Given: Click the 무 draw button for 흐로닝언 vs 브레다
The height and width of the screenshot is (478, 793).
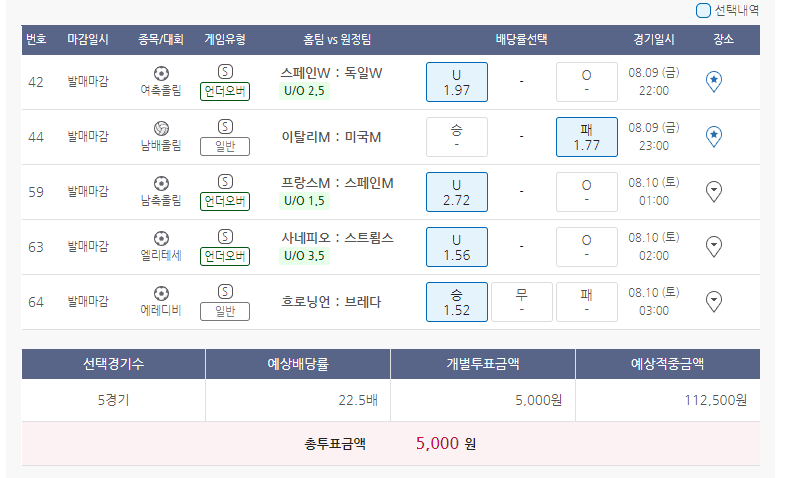Looking at the screenshot, I should tap(521, 302).
